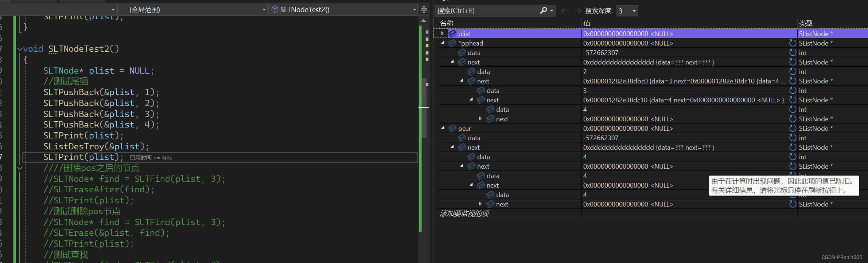Click the line SLTPushBack(&plist, 3);

point(101,114)
